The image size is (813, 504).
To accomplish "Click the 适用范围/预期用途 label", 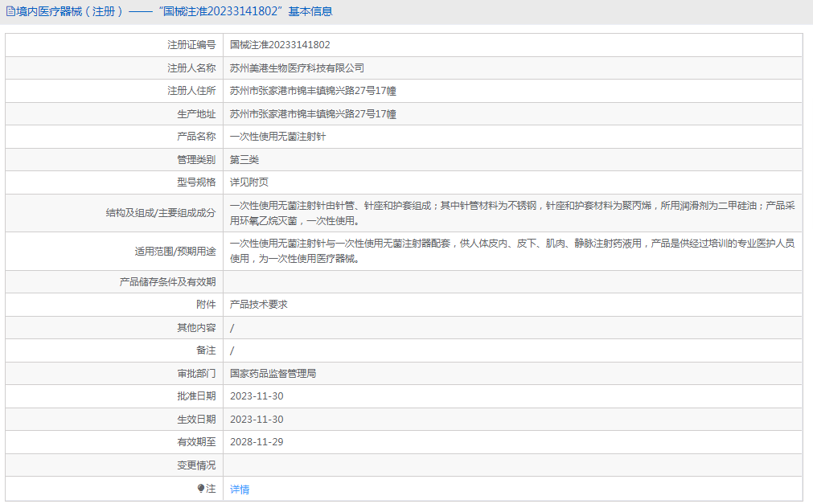I will 175,252.
